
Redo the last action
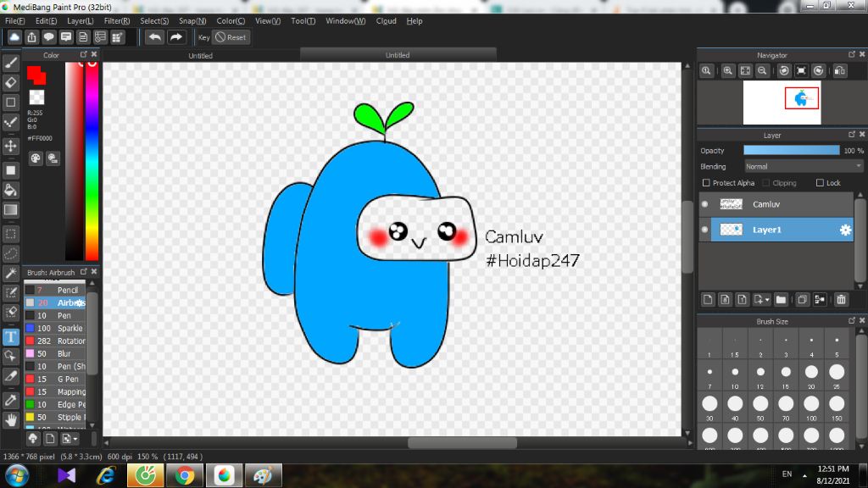coord(176,37)
